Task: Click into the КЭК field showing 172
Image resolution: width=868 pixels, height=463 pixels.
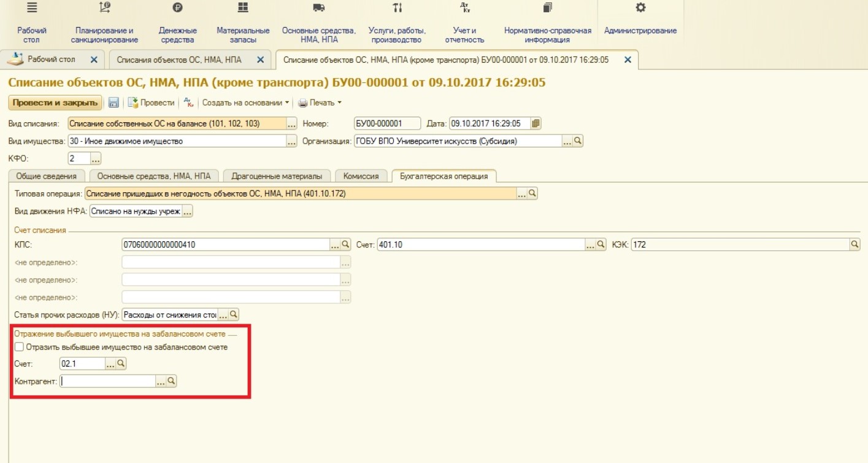Action: tap(740, 244)
